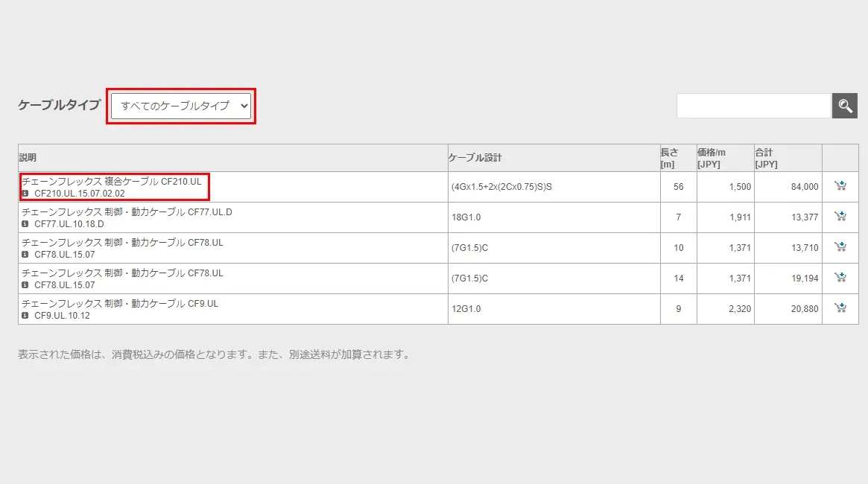The image size is (868, 484).
Task: Click part number CF210.UL.15.07.02.02
Action: 80,194
